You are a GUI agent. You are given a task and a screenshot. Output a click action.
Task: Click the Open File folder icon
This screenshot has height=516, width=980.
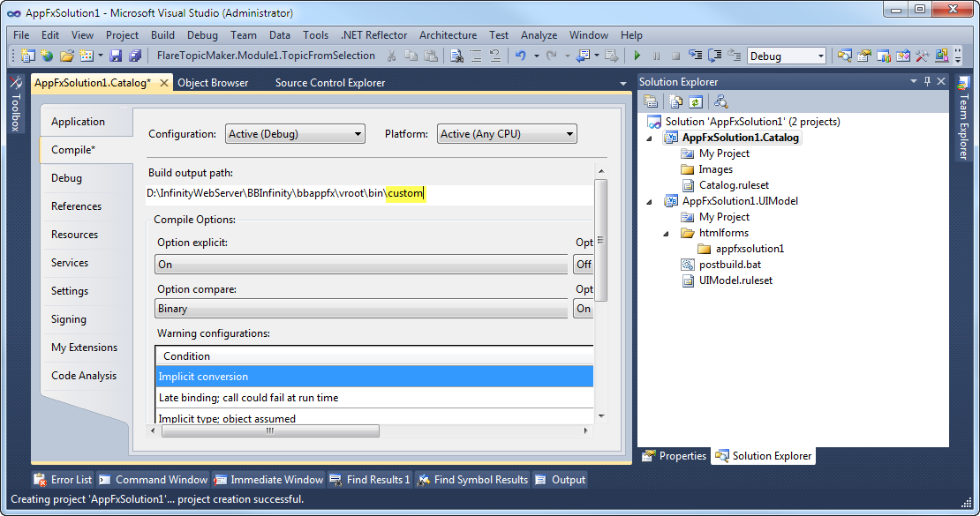67,56
